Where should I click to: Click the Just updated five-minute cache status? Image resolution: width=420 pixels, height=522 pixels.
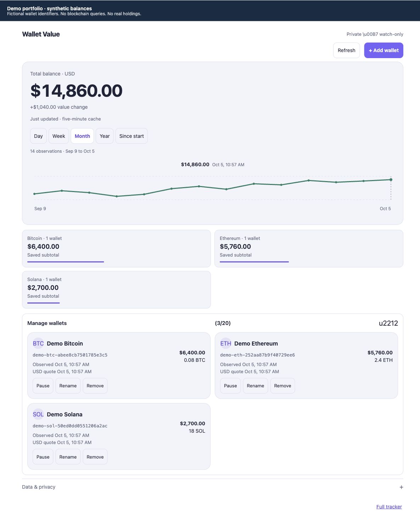click(66, 119)
